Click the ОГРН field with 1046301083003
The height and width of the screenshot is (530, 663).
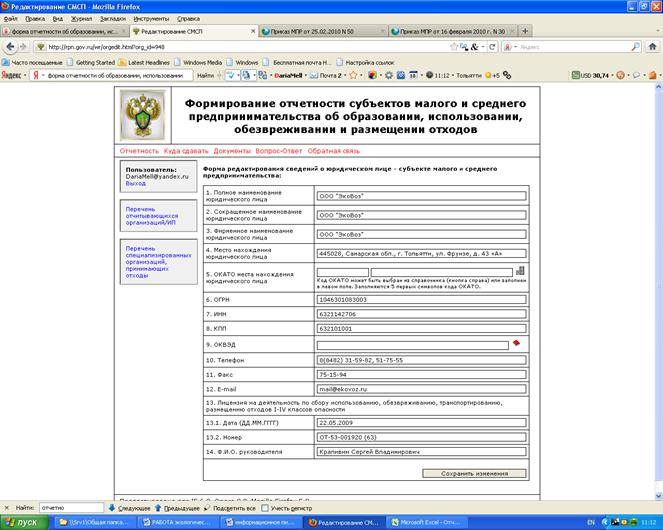(421, 299)
